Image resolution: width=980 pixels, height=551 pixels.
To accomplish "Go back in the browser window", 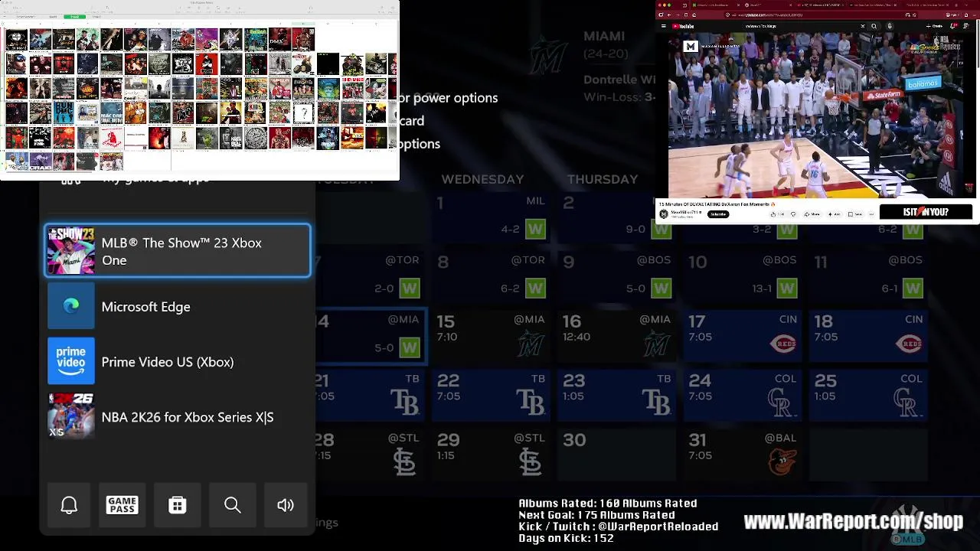I will tap(669, 15).
